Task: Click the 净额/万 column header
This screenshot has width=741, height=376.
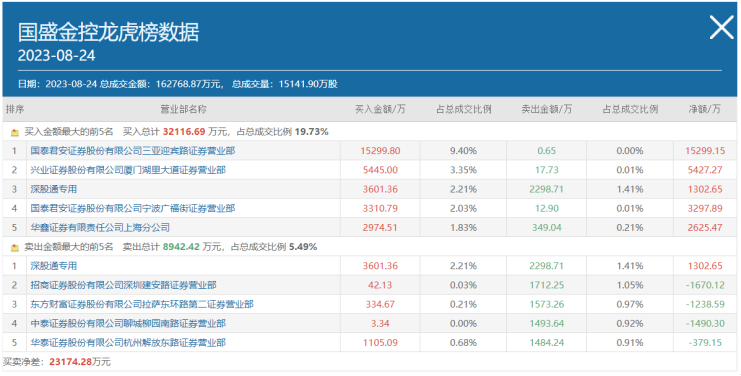Action: click(x=705, y=109)
